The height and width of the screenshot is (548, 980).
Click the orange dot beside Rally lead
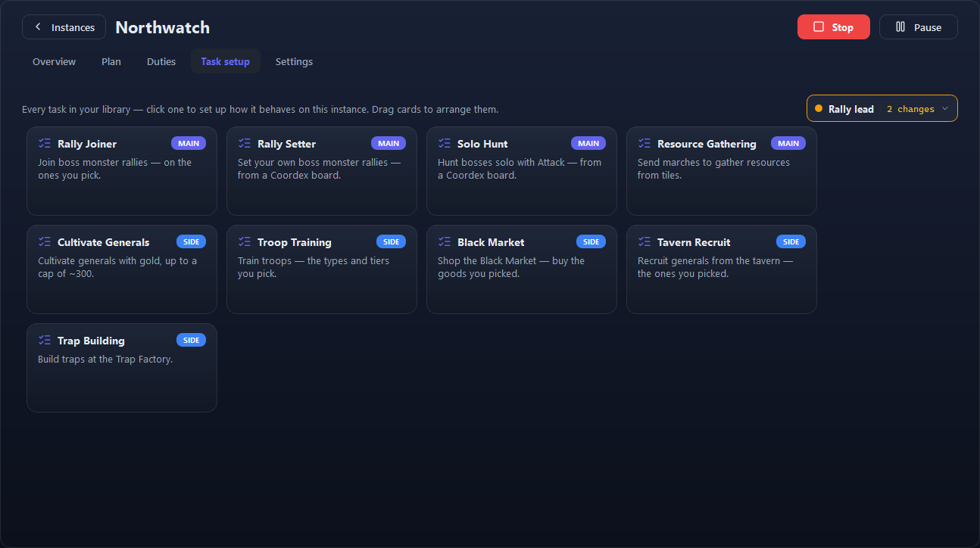[819, 108]
